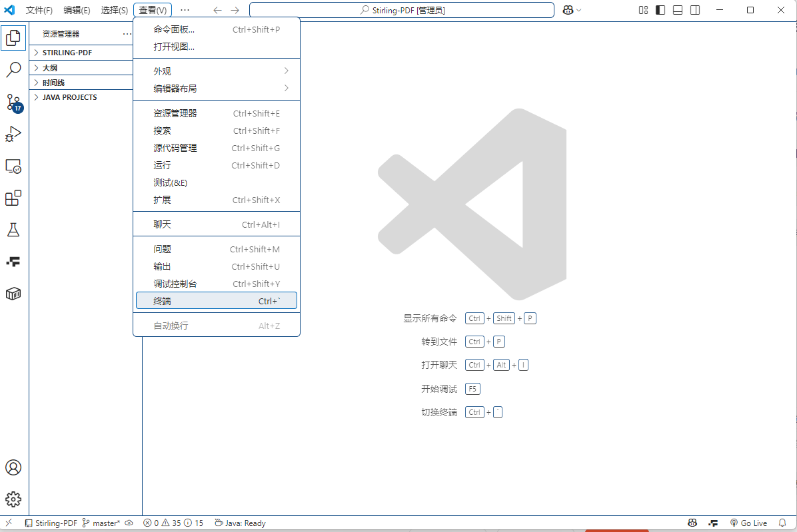Toggle the bottom panel visibility
Viewport: 797px width, 532px height.
(x=678, y=10)
